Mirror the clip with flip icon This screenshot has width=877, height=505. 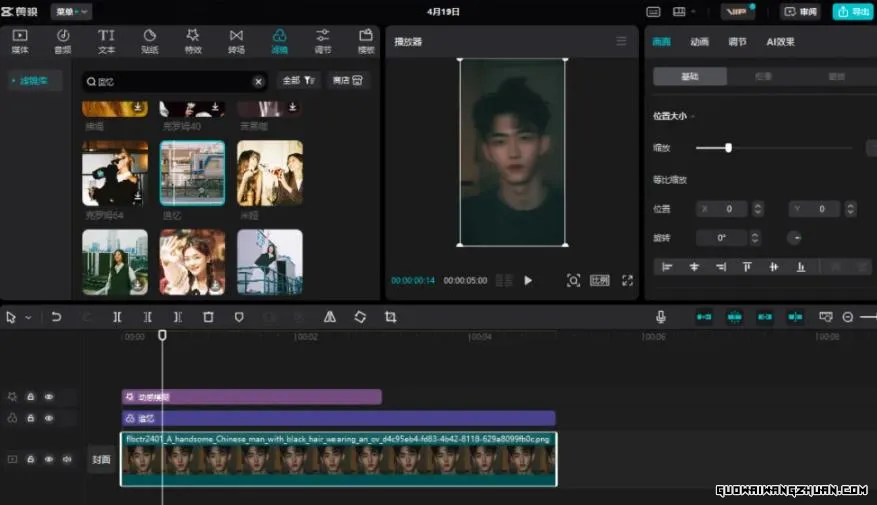coord(330,317)
